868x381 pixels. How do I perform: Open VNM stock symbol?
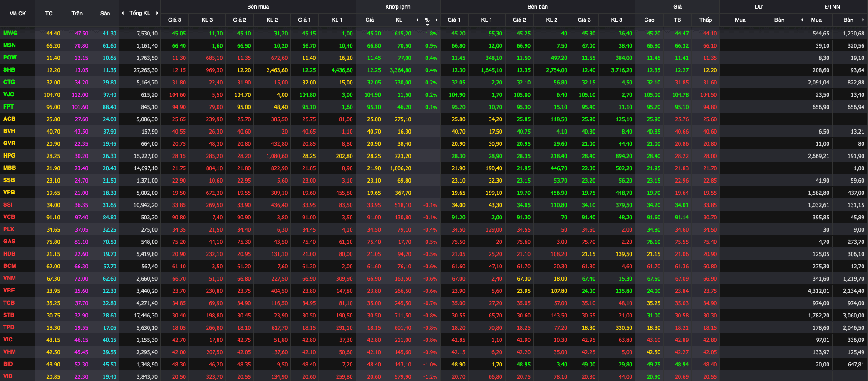9,278
